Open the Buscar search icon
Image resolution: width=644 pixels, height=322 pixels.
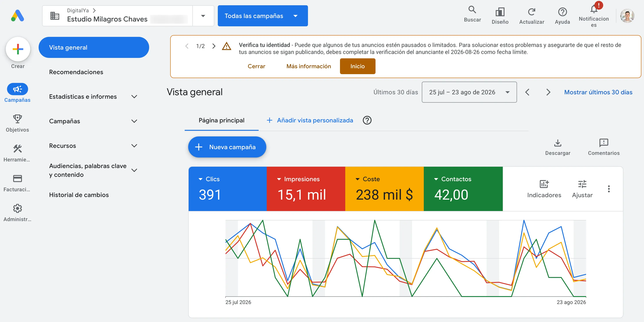coord(472,9)
